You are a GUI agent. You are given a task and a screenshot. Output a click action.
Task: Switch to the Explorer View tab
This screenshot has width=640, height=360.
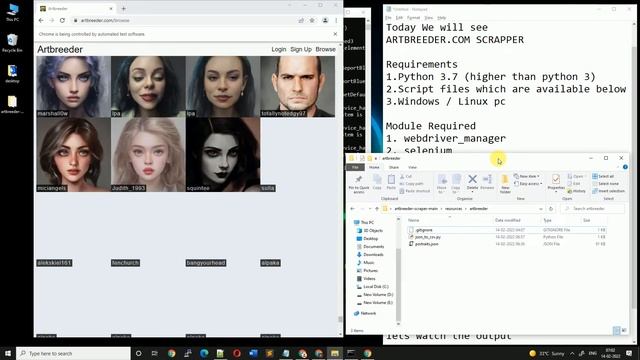[x=413, y=167]
